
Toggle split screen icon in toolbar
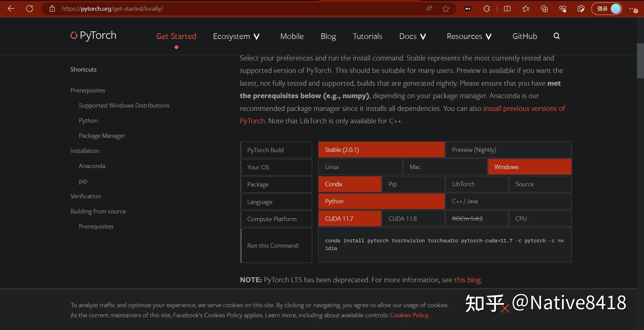click(507, 9)
